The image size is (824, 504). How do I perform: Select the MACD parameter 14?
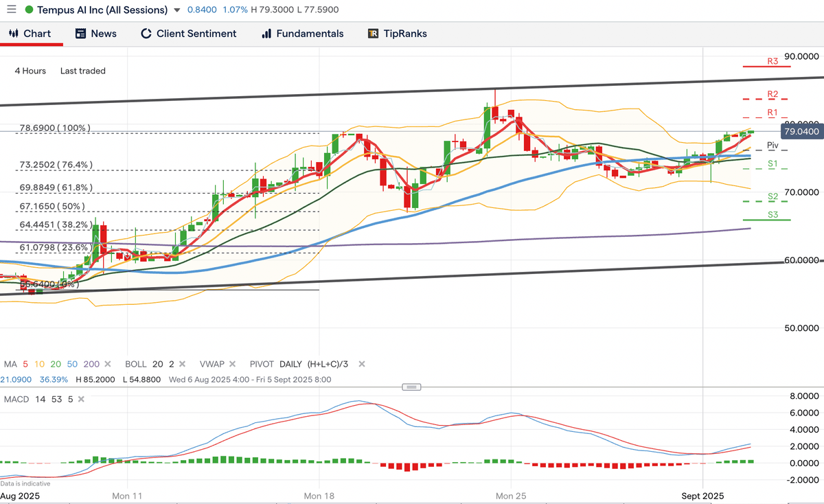tap(41, 399)
